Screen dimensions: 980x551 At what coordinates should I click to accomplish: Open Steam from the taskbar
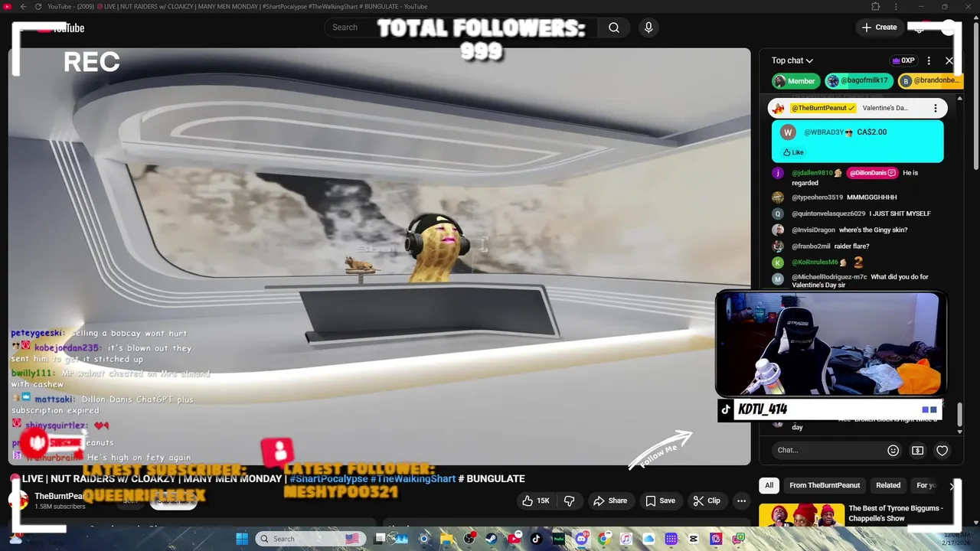coord(491,539)
